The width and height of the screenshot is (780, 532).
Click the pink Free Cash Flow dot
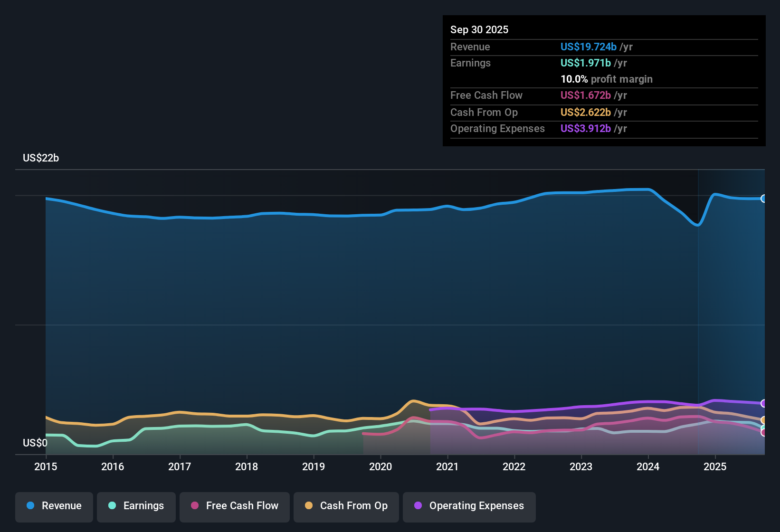coord(195,505)
